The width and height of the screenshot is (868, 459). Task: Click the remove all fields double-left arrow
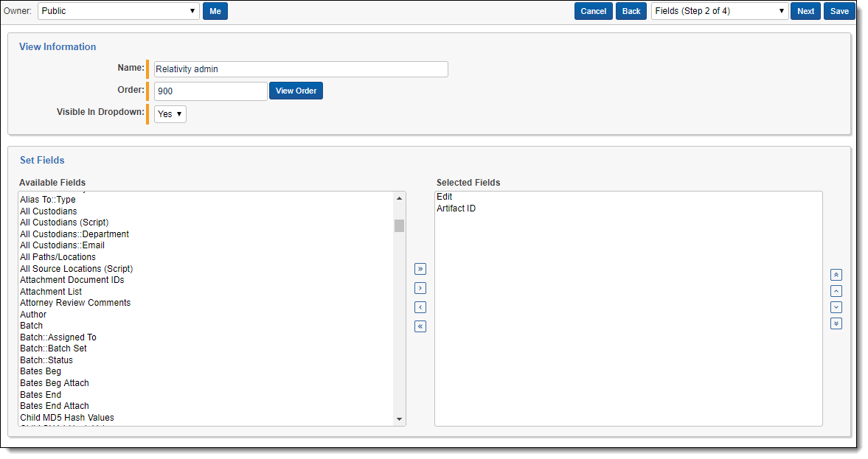(420, 326)
